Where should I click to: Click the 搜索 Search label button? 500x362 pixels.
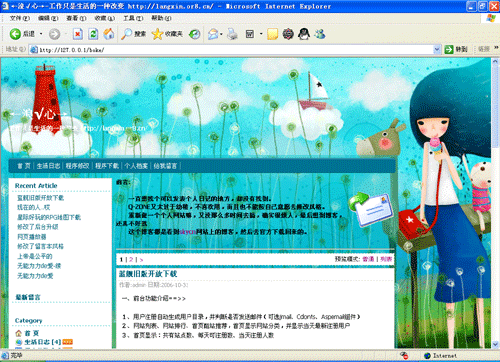pyautogui.click(x=140, y=34)
